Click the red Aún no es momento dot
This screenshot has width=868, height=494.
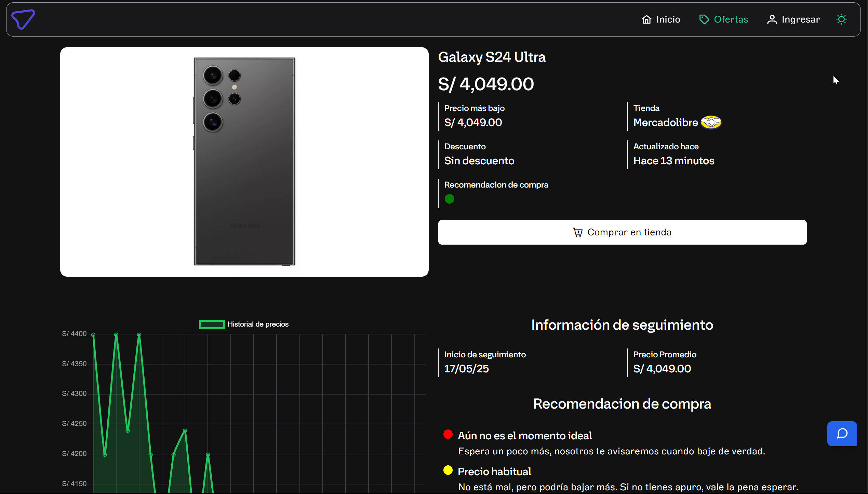coord(448,435)
